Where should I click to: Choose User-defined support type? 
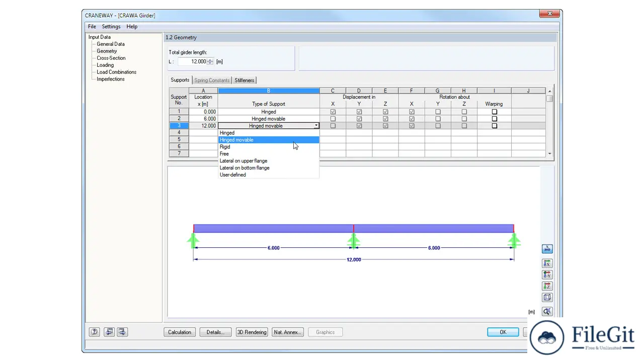tap(269, 175)
